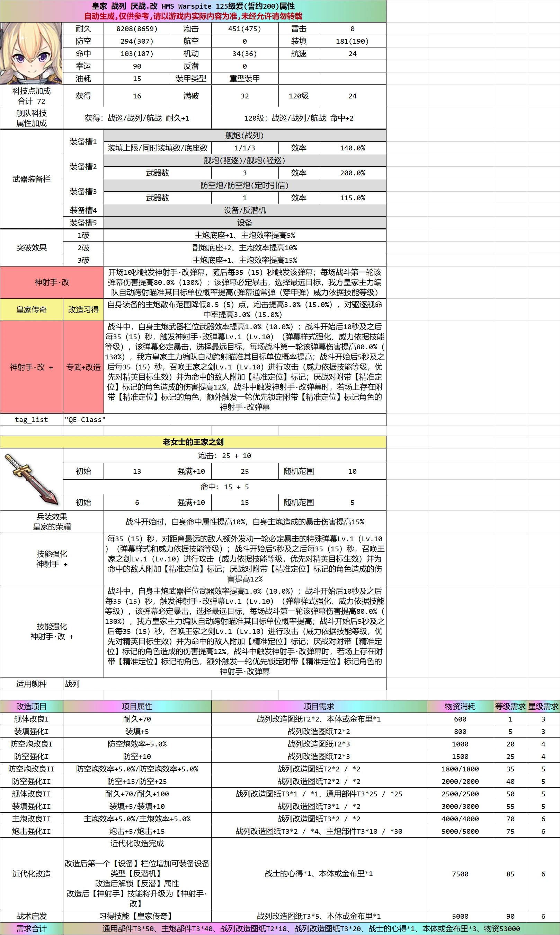Select the 炮击强化II attribute 炮击+5/炮击+15
The width and height of the screenshot is (560, 935).
[x=137, y=831]
